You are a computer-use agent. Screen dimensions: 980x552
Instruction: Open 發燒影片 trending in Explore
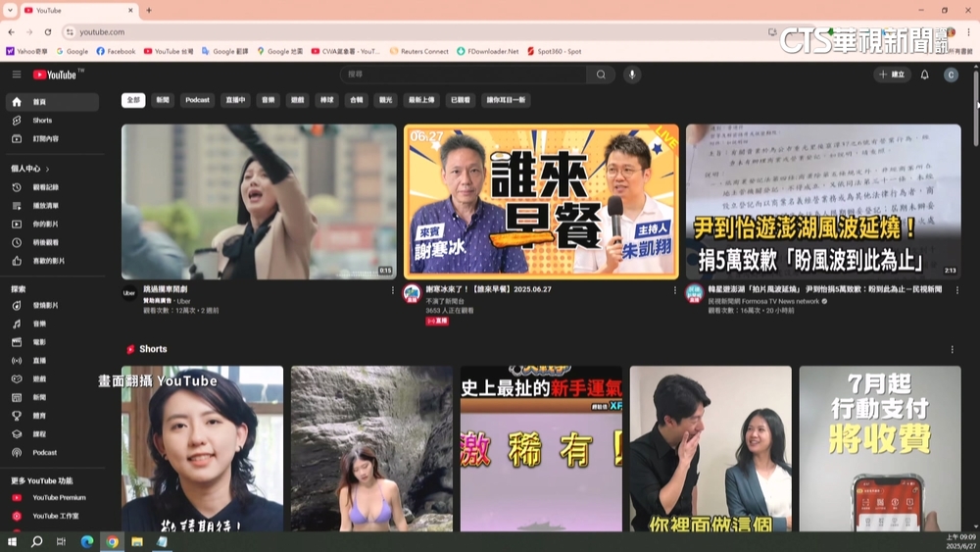click(53, 305)
